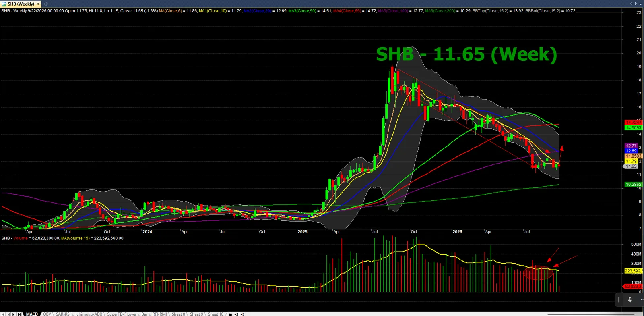Select the SuperTD-Flower sheet tab
The width and height of the screenshot is (644, 316).
pyautogui.click(x=122, y=314)
